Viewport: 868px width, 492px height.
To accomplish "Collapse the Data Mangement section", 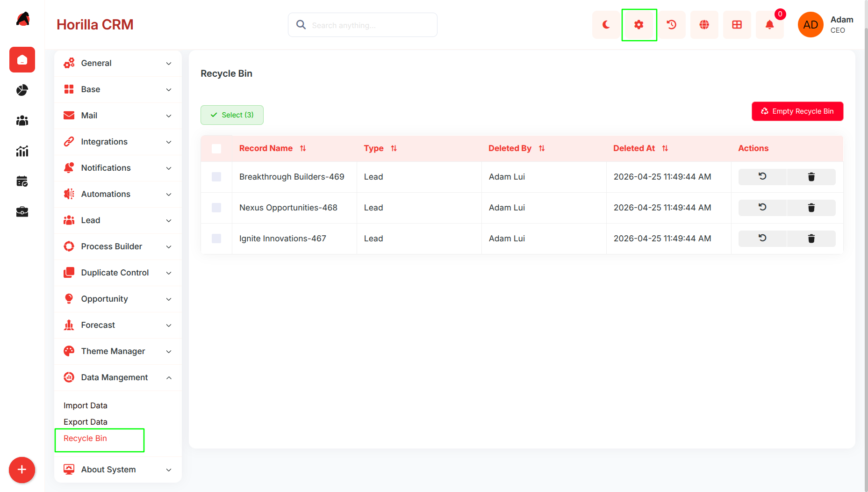I will (x=118, y=377).
